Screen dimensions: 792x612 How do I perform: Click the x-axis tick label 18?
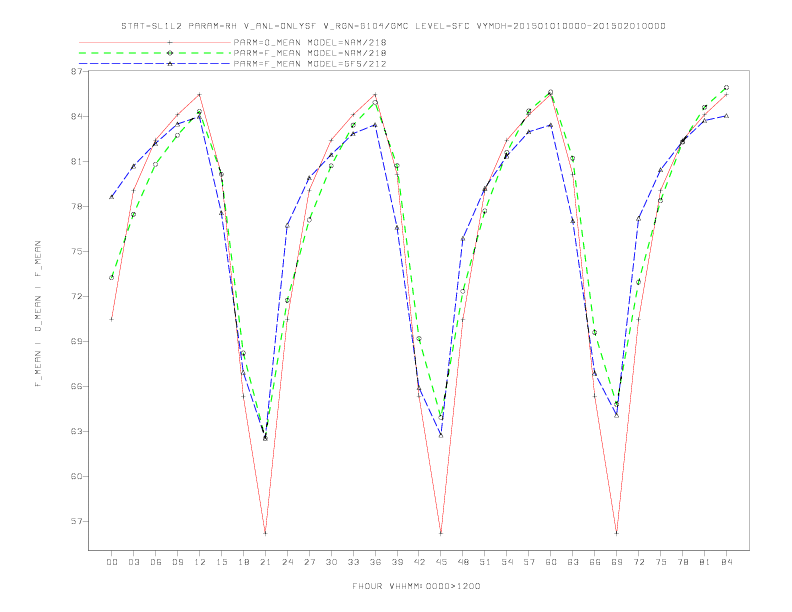(243, 562)
